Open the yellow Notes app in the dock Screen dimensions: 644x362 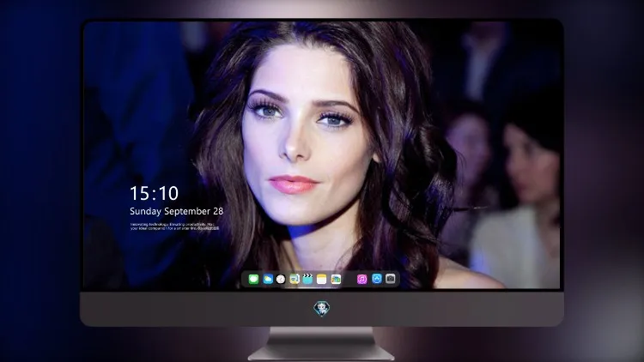[x=322, y=279]
